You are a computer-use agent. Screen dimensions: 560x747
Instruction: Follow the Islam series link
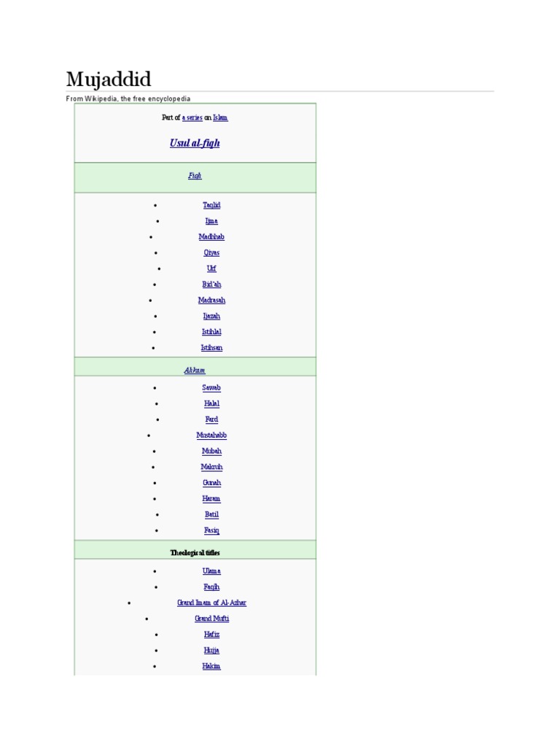coord(220,117)
